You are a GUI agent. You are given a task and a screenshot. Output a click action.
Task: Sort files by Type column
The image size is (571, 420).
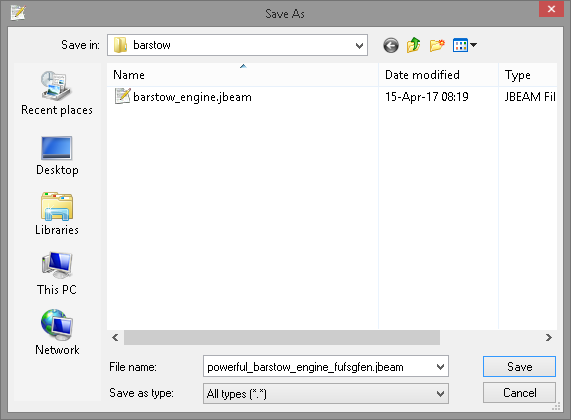coord(528,75)
